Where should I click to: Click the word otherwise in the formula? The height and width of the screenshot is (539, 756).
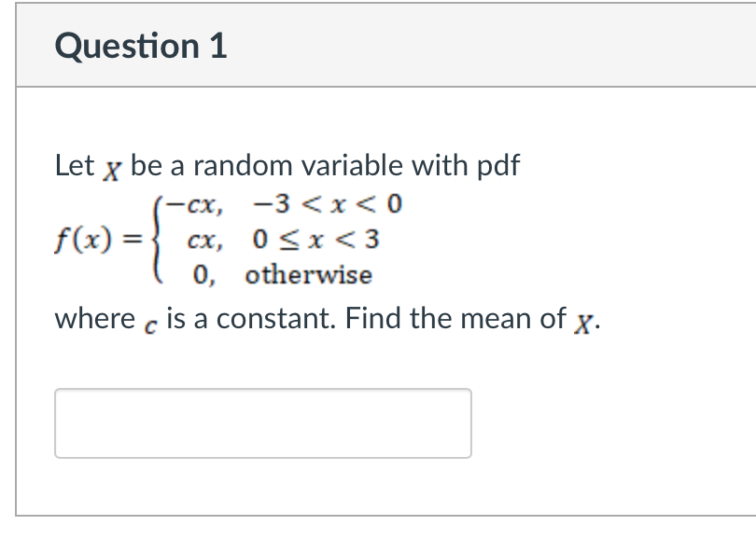point(309,274)
